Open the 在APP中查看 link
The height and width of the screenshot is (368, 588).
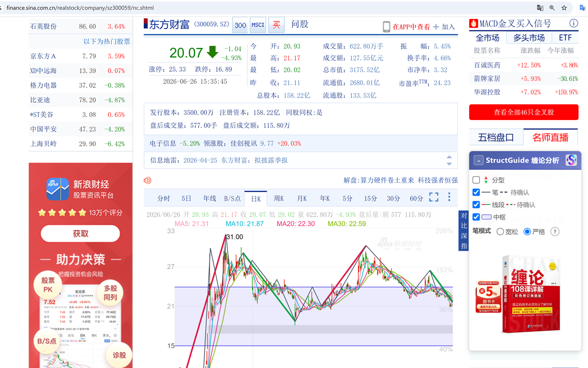411,27
